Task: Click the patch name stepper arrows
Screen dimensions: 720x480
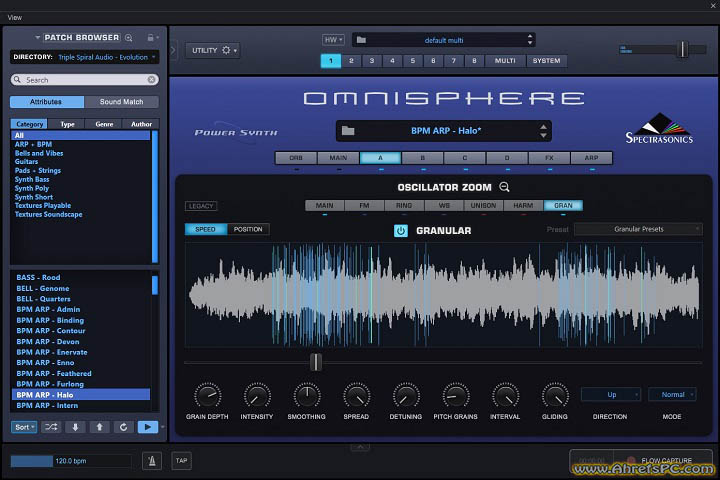Action: tap(544, 131)
